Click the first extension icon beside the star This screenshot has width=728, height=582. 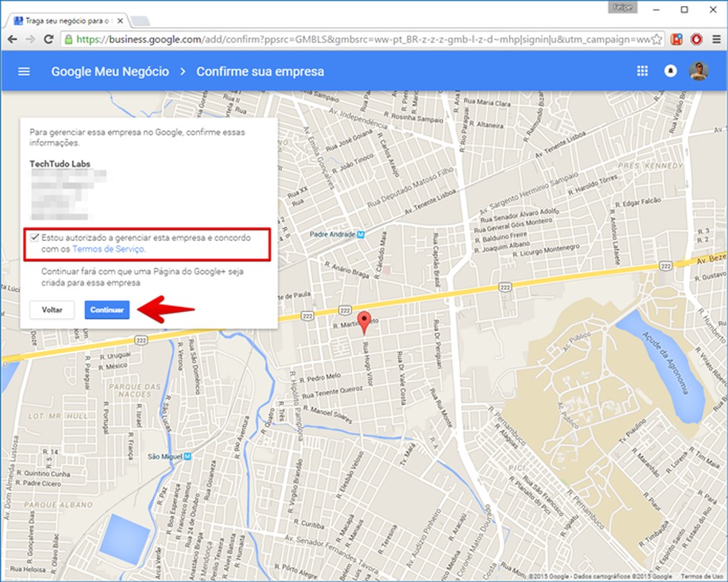(676, 39)
